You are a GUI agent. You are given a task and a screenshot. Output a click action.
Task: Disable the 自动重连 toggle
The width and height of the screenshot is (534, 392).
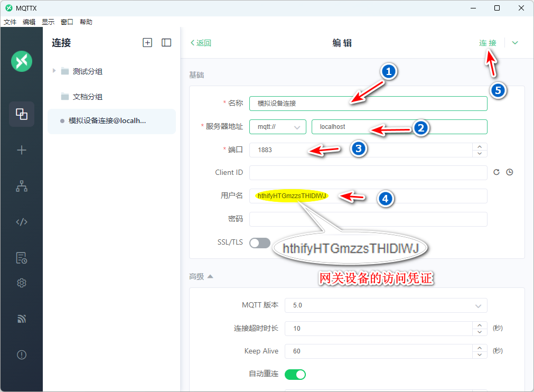(295, 374)
